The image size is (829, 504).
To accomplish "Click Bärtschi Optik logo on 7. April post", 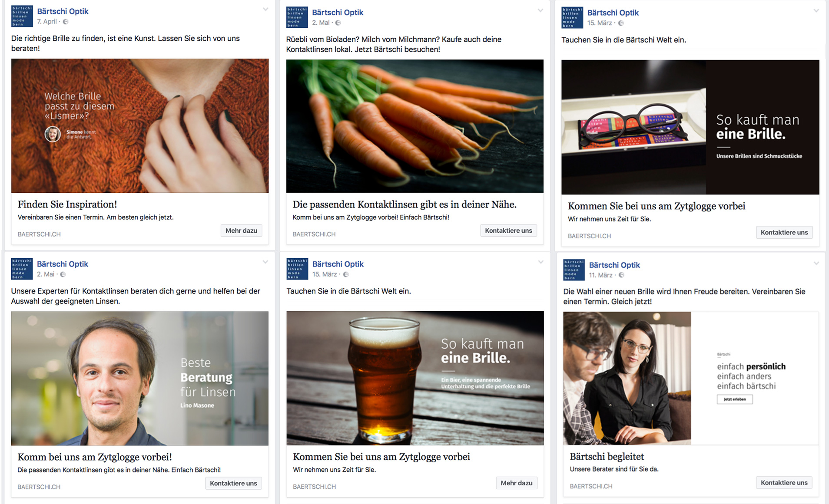I will coord(22,16).
